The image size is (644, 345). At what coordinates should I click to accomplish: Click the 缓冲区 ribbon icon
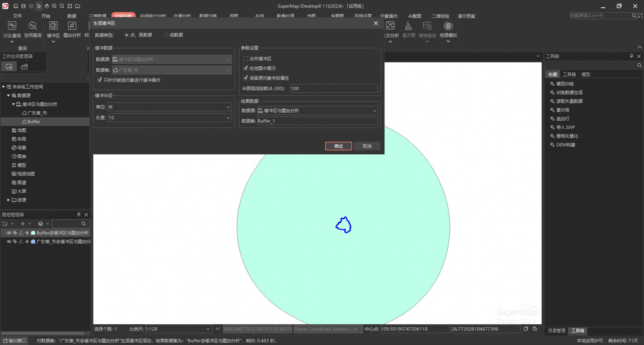click(53, 26)
